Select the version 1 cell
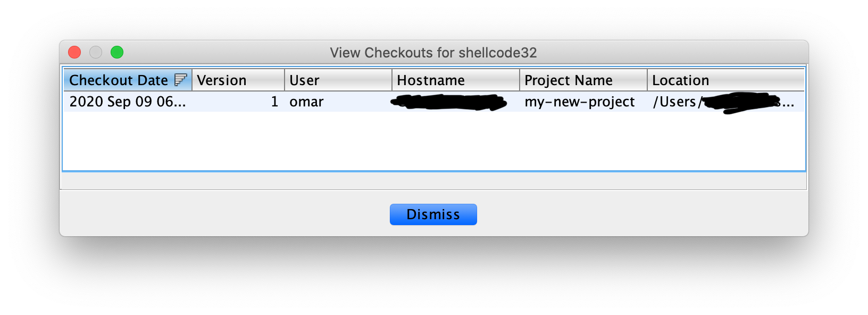 [x=238, y=102]
